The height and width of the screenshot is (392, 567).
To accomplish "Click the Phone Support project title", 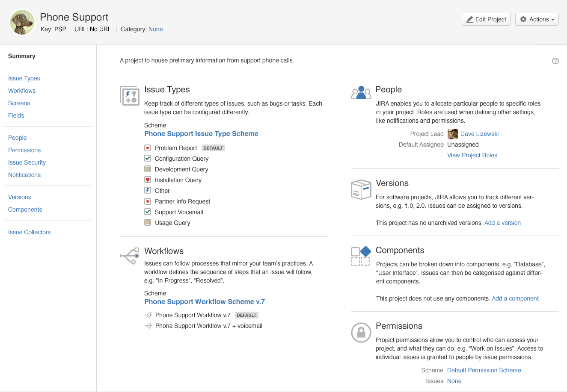I will (74, 17).
